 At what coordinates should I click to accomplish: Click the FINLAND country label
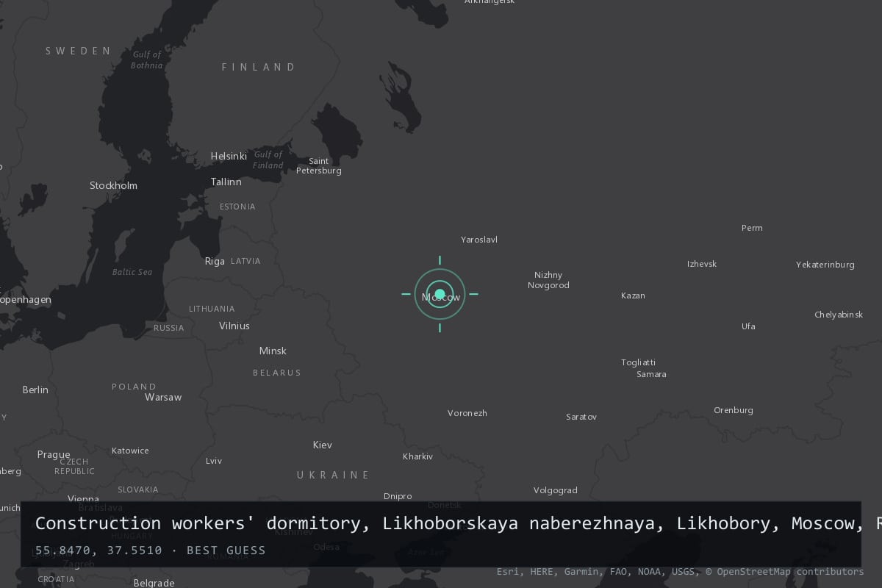click(259, 67)
